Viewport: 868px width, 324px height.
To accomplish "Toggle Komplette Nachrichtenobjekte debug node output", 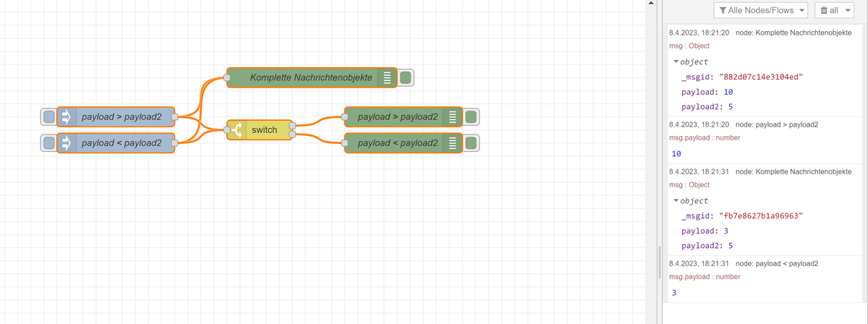I will click(x=406, y=77).
